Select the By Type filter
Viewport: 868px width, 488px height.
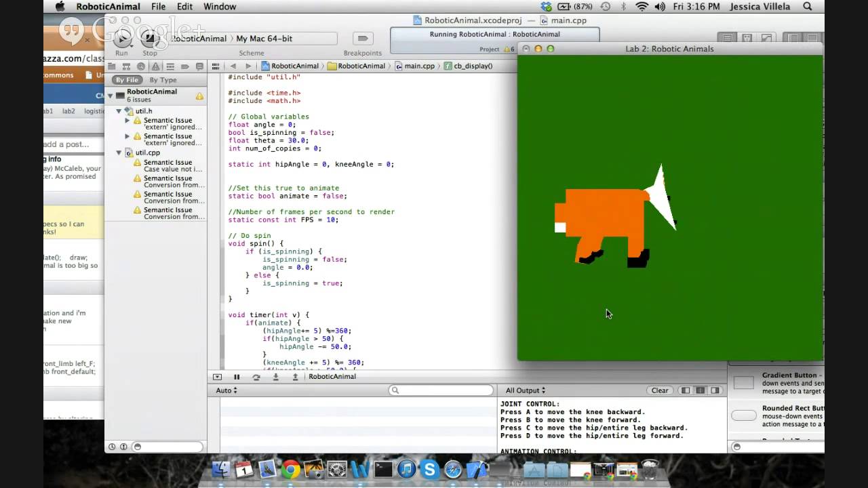(163, 80)
